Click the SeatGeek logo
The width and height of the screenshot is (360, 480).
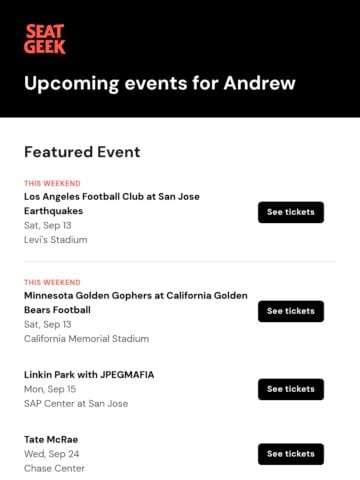(45, 39)
